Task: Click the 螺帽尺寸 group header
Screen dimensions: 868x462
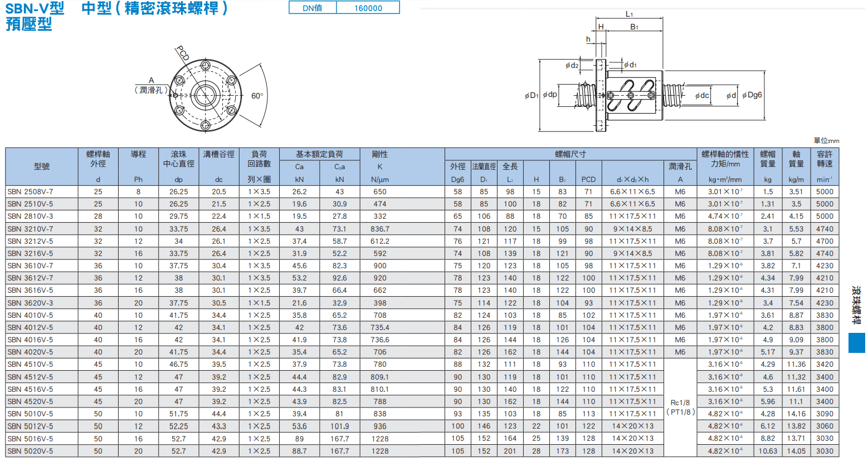Action: click(570, 154)
